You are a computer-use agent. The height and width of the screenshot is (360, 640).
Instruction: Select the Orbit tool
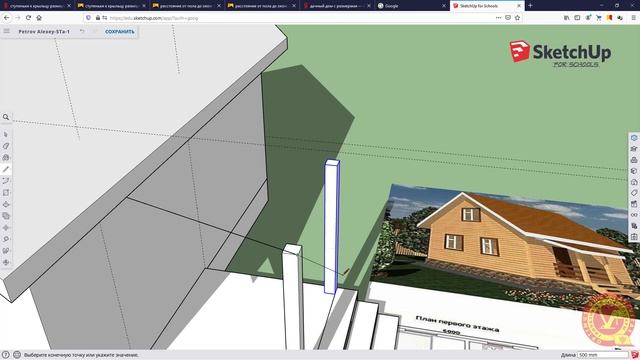click(x=6, y=262)
